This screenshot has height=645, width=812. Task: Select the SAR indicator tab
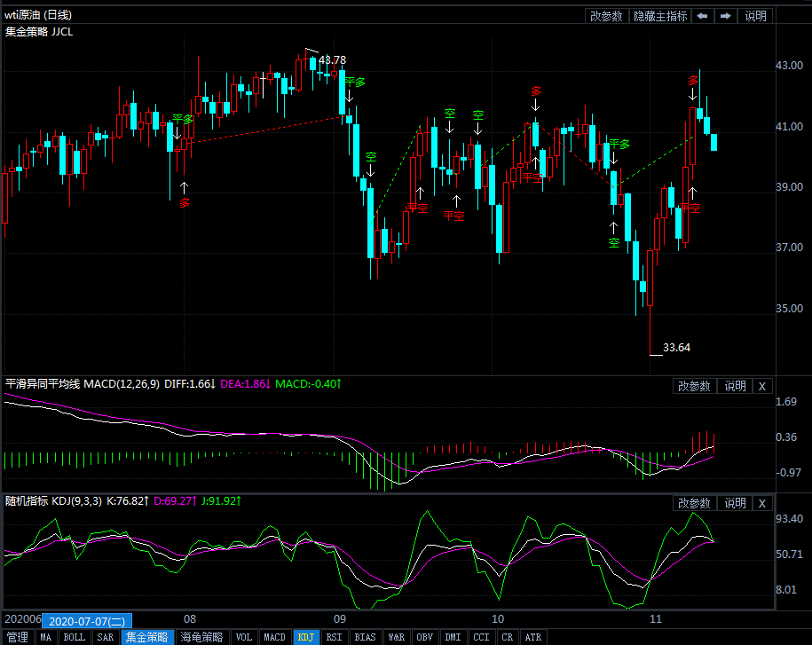point(106,637)
